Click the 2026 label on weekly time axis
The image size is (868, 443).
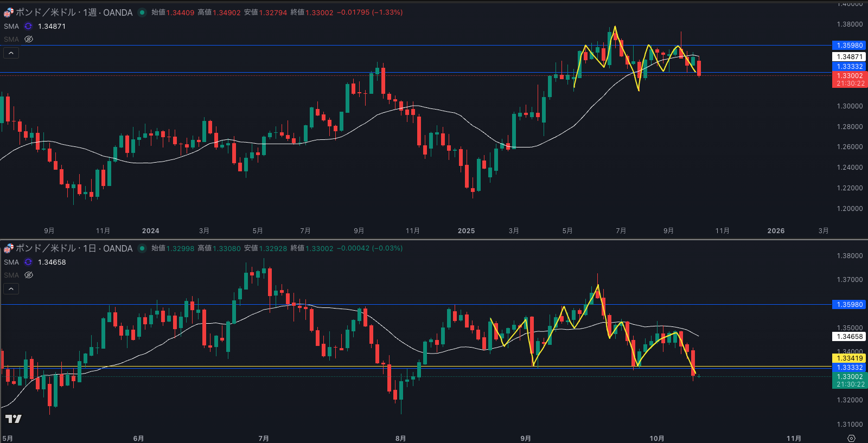(776, 230)
